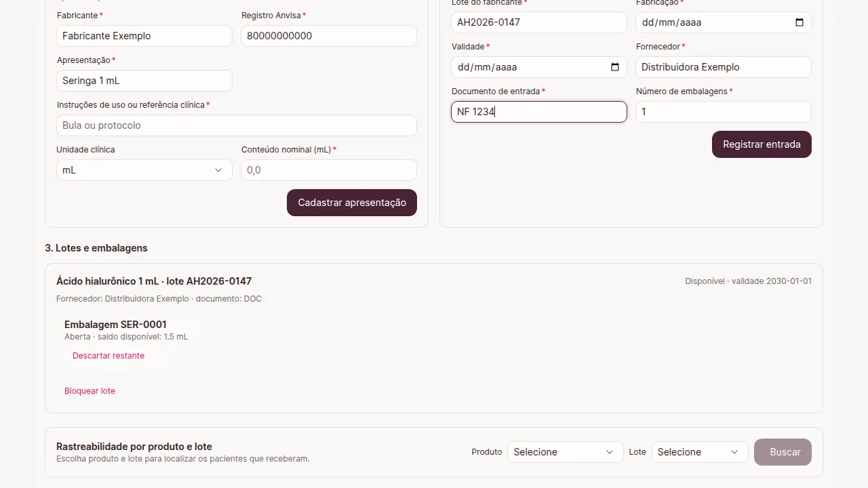Click 'Rastreabilidade por produto e lote' heading

pyautogui.click(x=134, y=447)
